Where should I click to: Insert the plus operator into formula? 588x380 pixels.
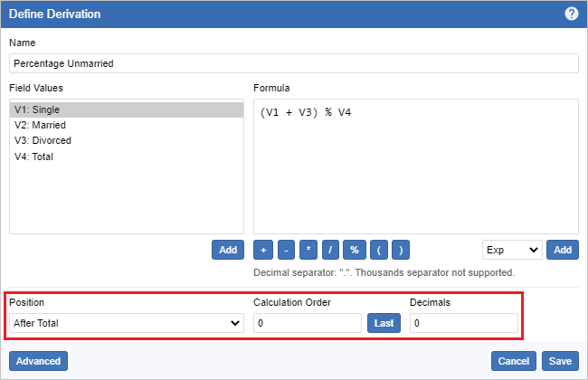(x=263, y=250)
